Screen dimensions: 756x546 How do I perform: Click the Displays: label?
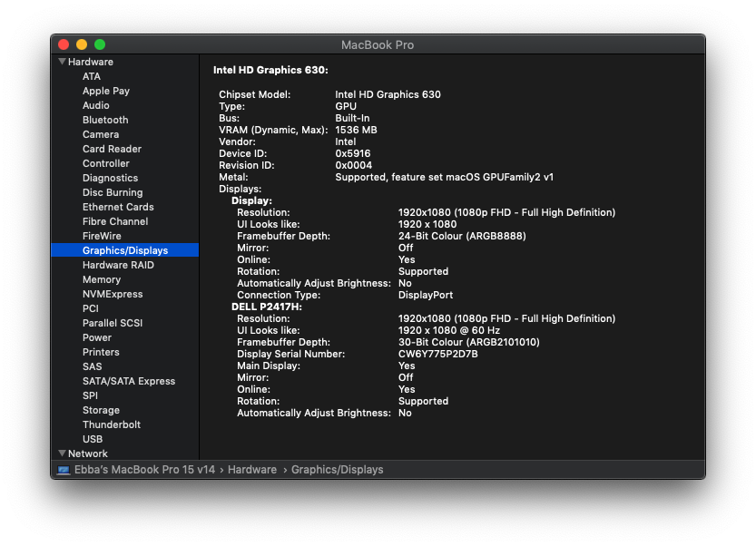(x=241, y=189)
